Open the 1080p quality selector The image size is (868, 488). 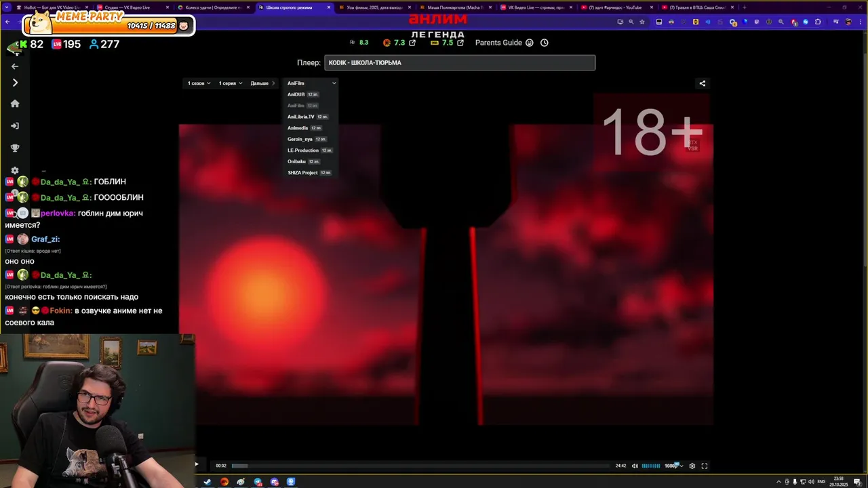673,466
